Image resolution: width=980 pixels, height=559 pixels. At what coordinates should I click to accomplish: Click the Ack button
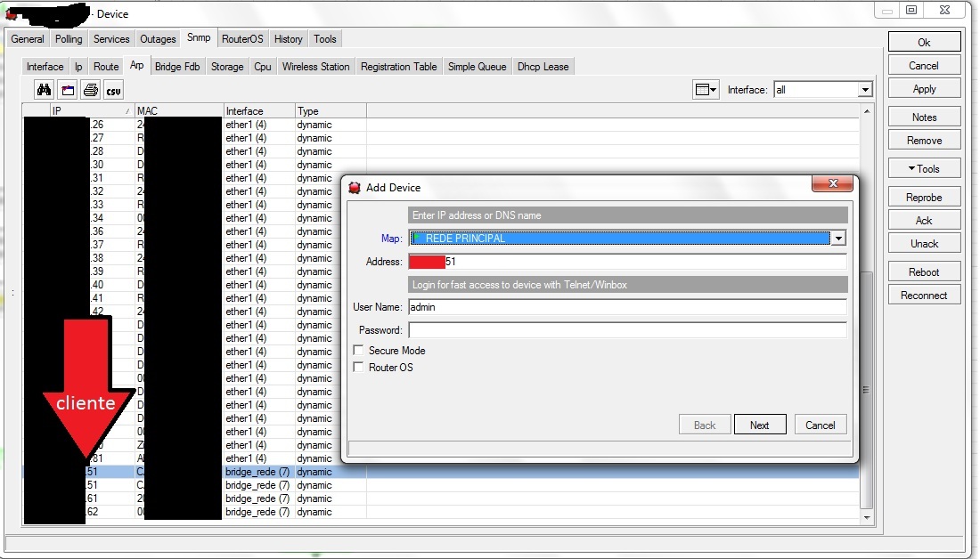point(924,220)
